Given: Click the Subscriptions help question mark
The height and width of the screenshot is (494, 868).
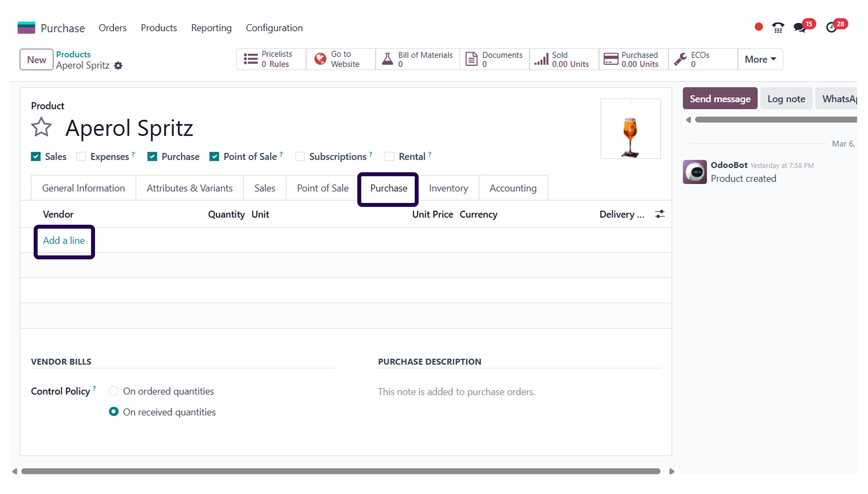Looking at the screenshot, I should tap(371, 154).
